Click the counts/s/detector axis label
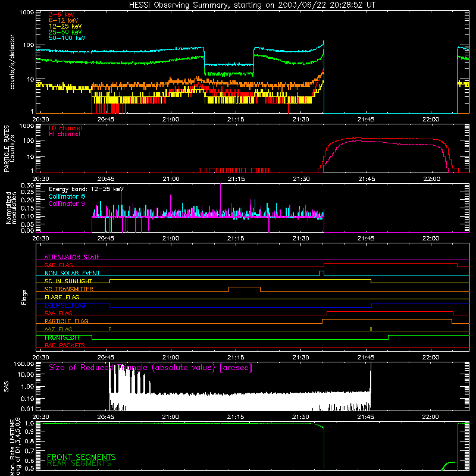The height and width of the screenshot is (476, 476). [12, 62]
